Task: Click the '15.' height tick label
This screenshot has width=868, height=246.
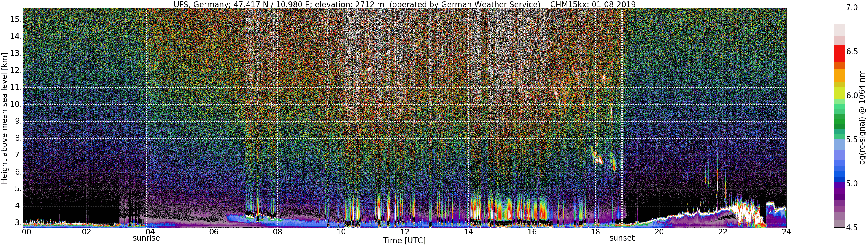Action: [16, 20]
